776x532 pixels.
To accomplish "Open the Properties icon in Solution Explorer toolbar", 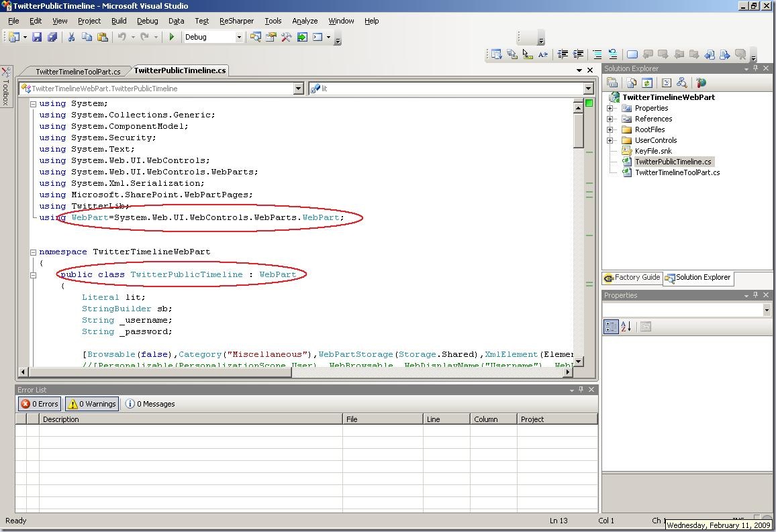I will point(612,83).
